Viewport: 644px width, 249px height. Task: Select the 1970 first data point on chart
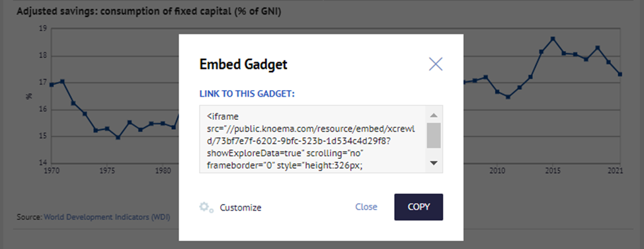pos(52,85)
